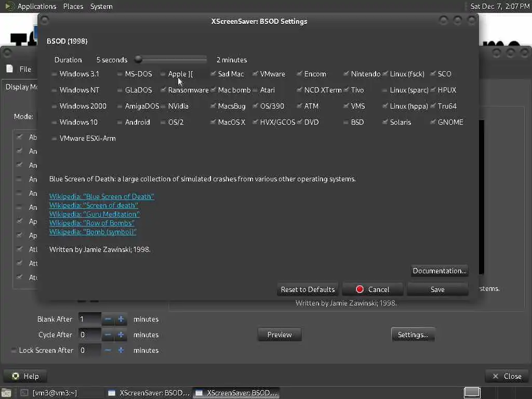The image size is (532, 399).
Task: Click the Lock Screen After input field
Action: pos(89,350)
